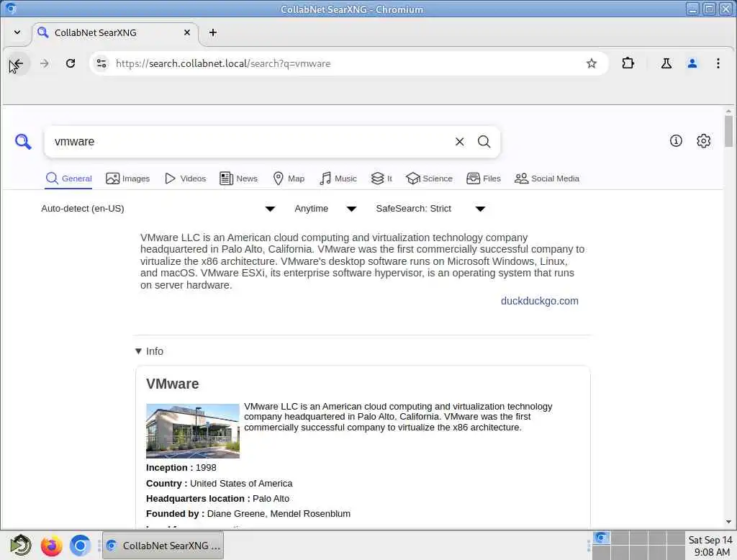Open the preferences gear icon

click(704, 140)
